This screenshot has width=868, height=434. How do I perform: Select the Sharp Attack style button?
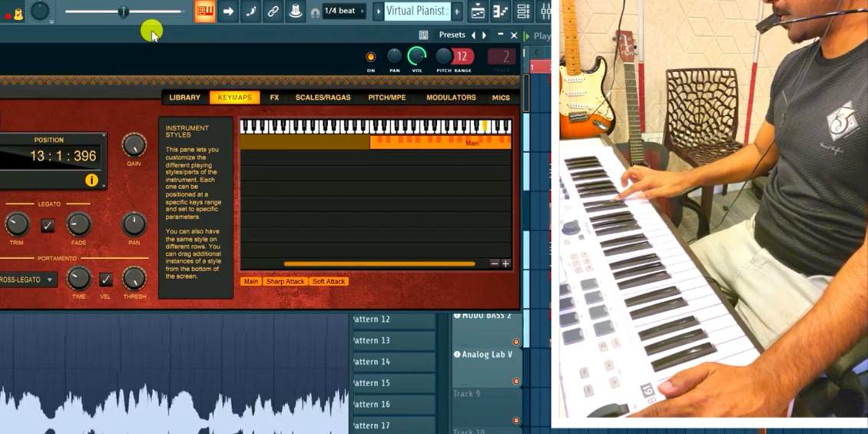(x=285, y=282)
